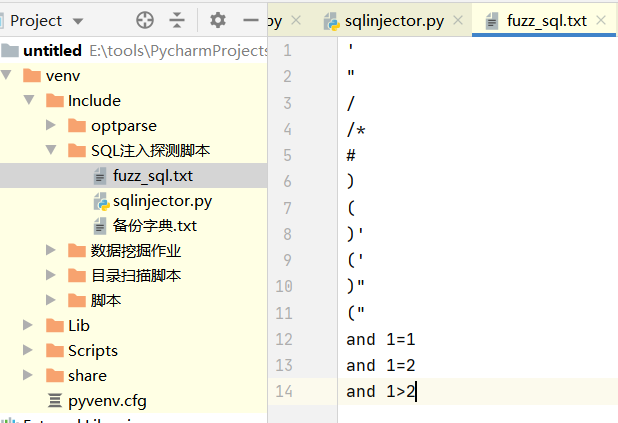Screen dimensions: 618x423
Task: Select the 目录扫描脚本 folder
Action: 136,276
